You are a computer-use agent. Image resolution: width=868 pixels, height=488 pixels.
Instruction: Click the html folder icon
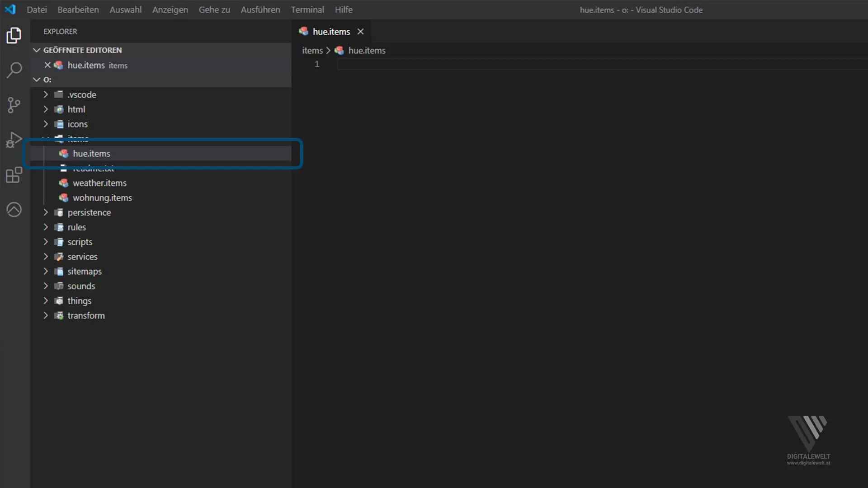click(59, 109)
